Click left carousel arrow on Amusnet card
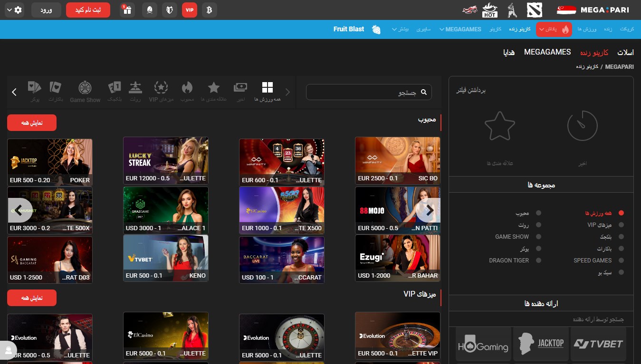Screen dimensions: 641x364 pos(20,210)
